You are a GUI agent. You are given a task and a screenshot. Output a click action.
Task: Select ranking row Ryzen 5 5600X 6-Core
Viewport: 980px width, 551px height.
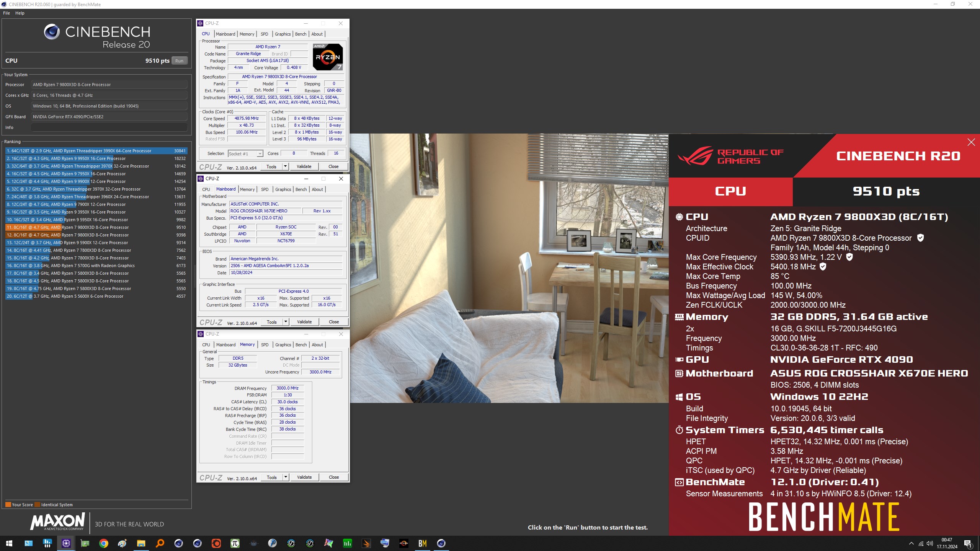tap(96, 296)
